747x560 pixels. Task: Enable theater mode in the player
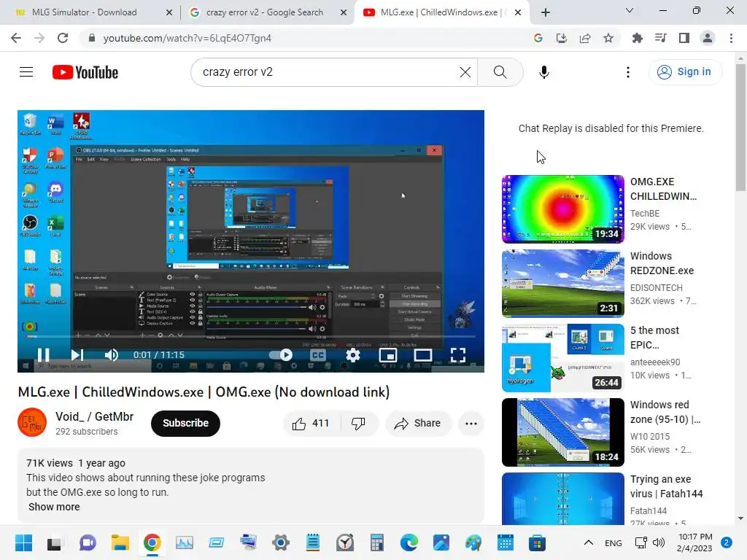click(422, 355)
